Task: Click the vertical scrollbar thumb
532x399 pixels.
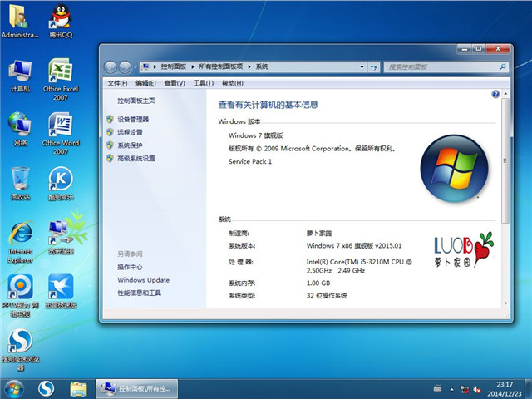Action: 505,160
